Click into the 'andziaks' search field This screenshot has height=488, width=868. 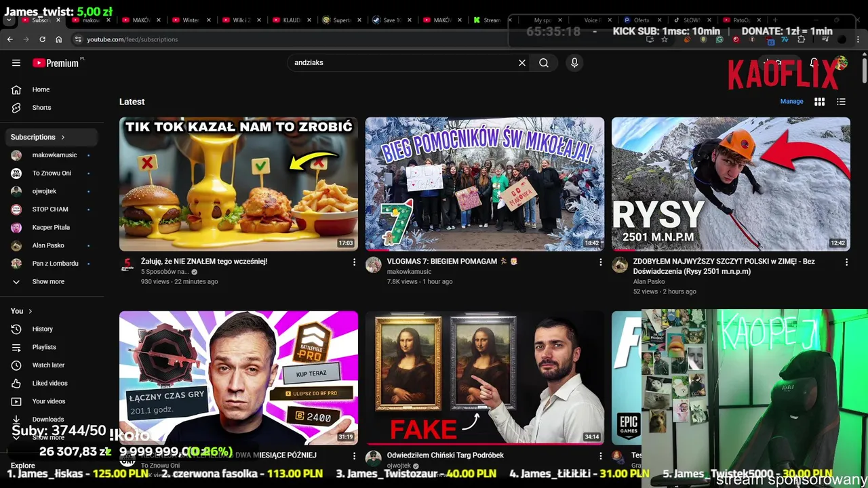[x=403, y=62]
